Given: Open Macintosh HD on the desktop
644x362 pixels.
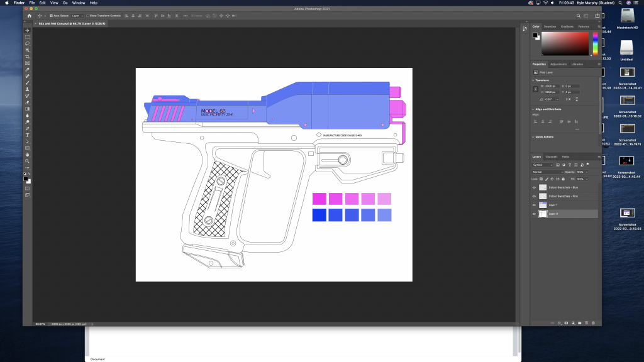Looking at the screenshot, I should (x=627, y=17).
